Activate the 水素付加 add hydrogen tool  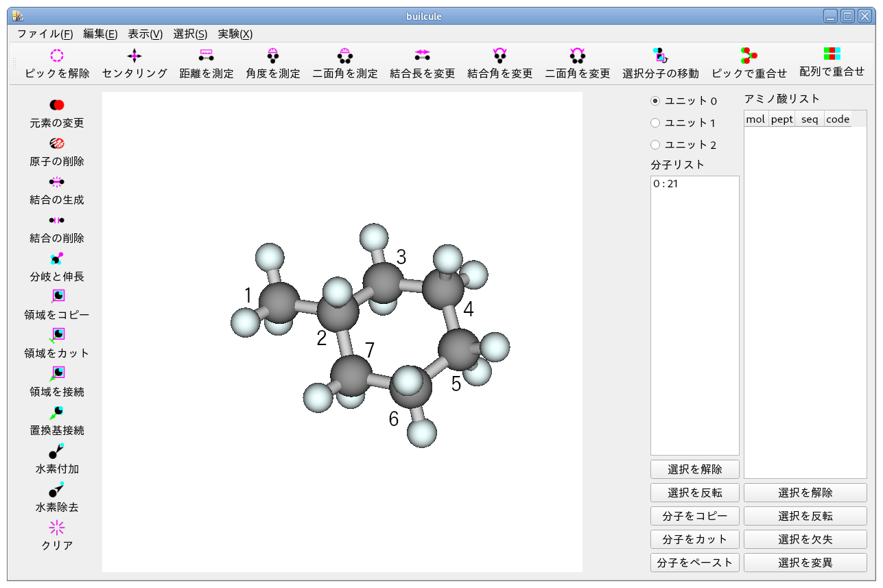[57, 451]
